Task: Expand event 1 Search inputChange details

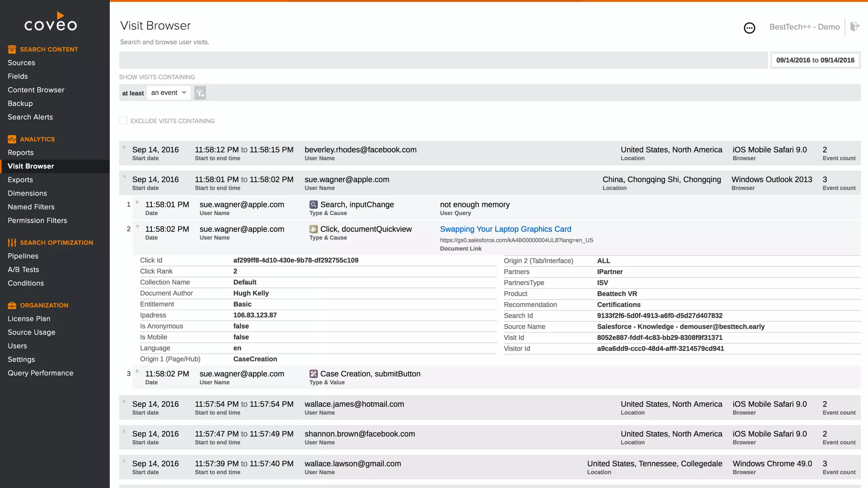Action: click(x=137, y=202)
